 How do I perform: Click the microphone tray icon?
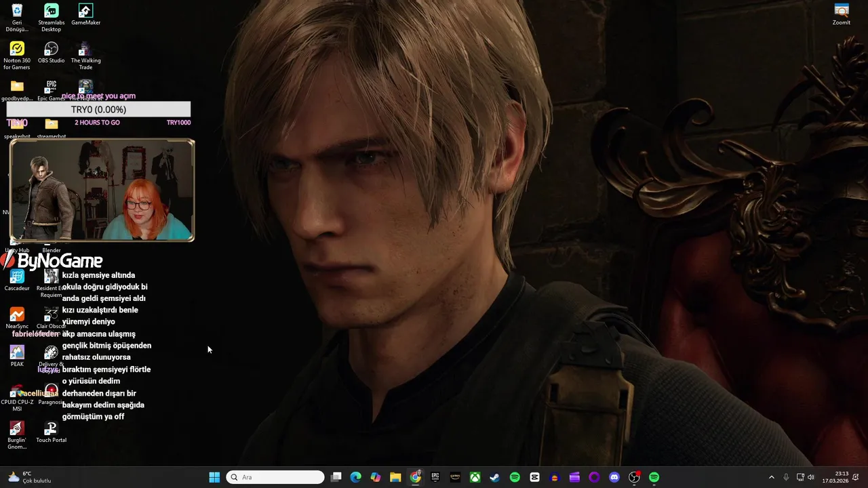pyautogui.click(x=786, y=477)
